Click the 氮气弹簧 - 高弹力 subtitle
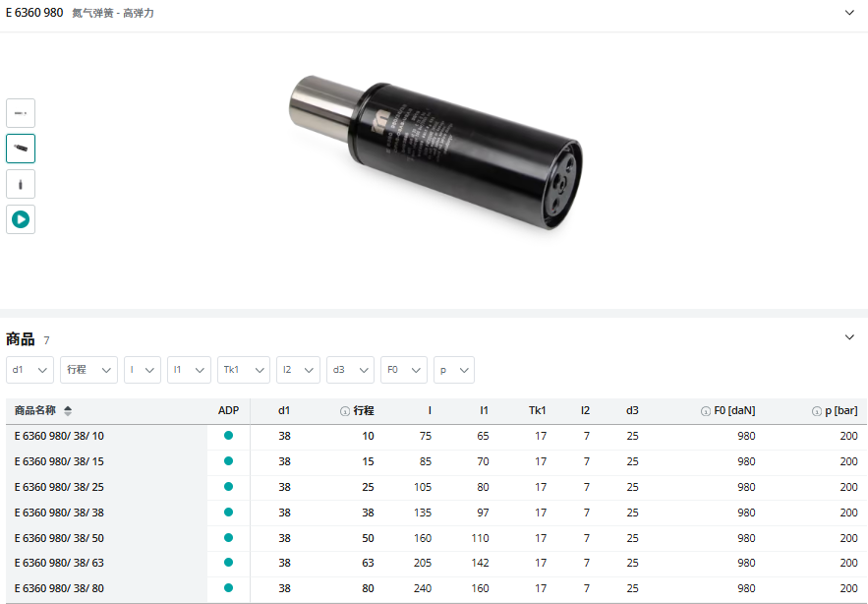The width and height of the screenshot is (868, 604). (x=113, y=13)
